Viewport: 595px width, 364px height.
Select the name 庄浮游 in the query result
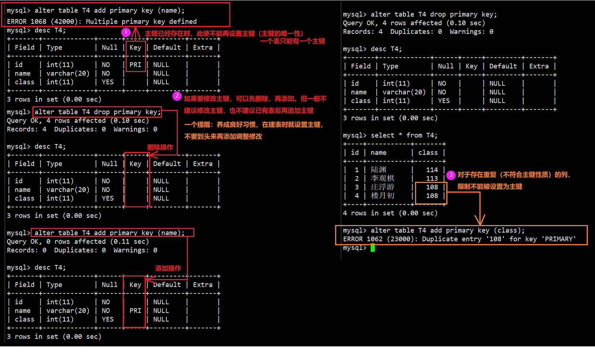[383, 187]
